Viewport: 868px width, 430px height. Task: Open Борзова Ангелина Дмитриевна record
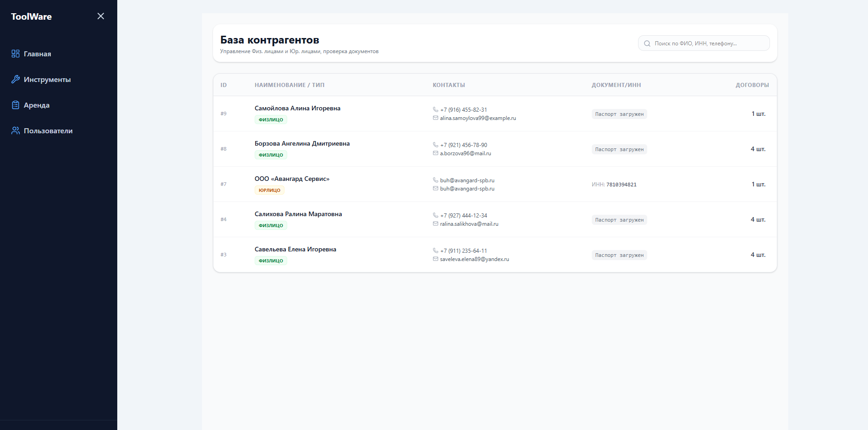coord(302,143)
